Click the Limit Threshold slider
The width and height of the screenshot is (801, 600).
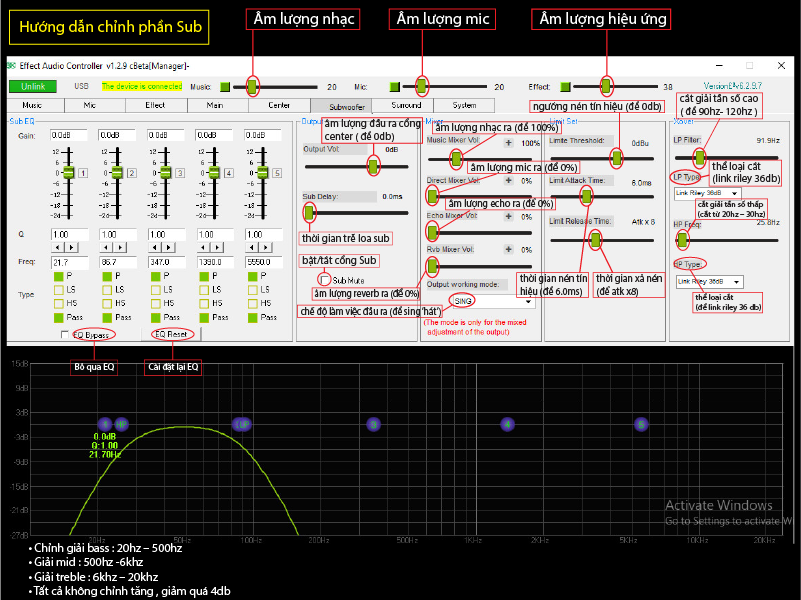pos(602,158)
